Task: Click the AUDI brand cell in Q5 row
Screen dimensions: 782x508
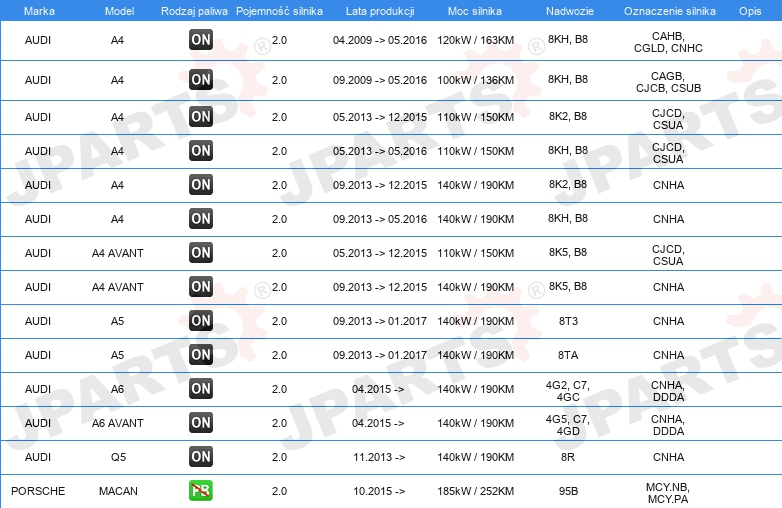Action: [x=38, y=457]
